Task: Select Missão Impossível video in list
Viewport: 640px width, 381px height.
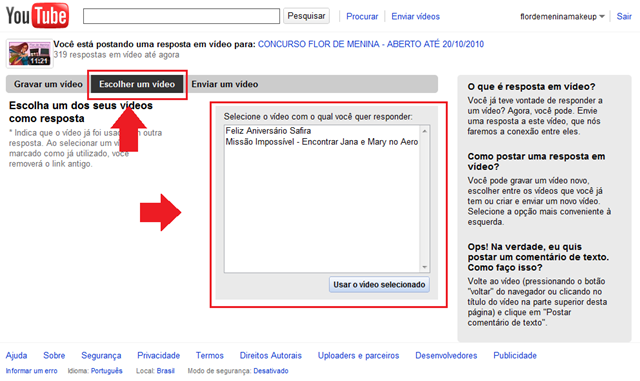Action: coord(322,142)
